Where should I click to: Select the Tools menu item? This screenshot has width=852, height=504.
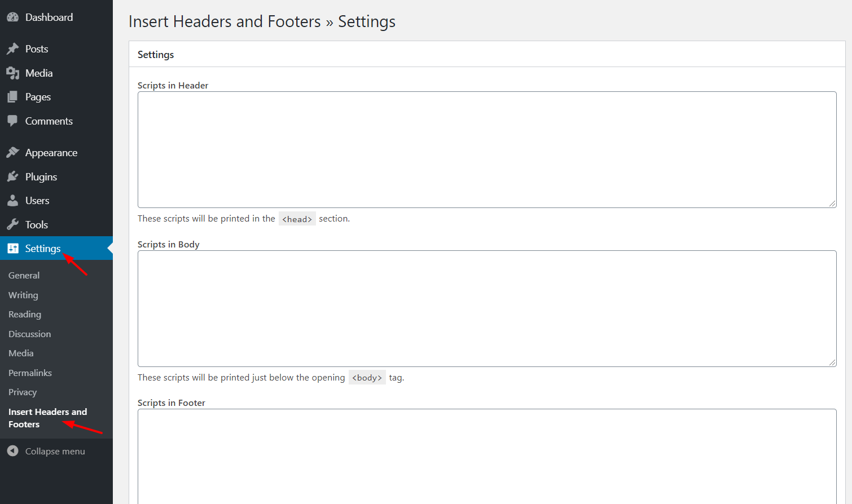(x=56, y=225)
